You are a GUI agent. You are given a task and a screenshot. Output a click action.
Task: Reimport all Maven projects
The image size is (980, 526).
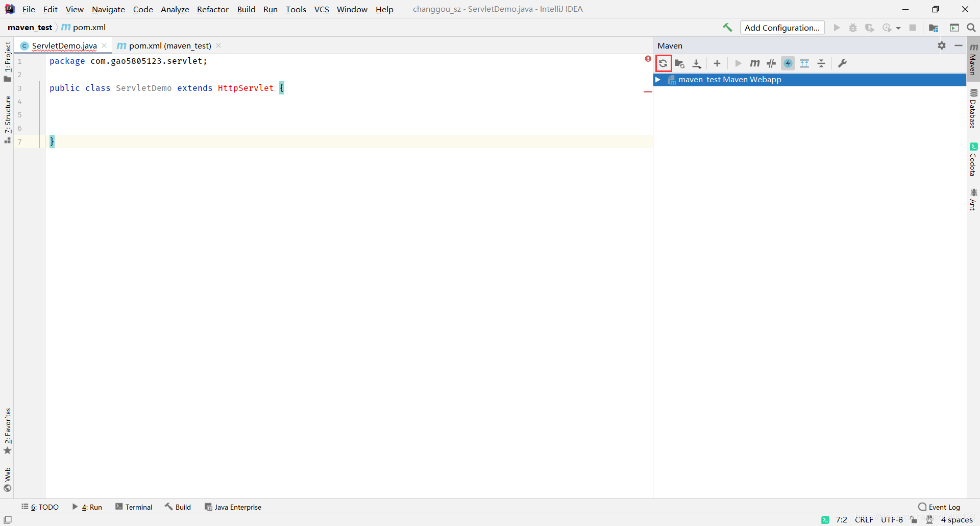pyautogui.click(x=663, y=63)
